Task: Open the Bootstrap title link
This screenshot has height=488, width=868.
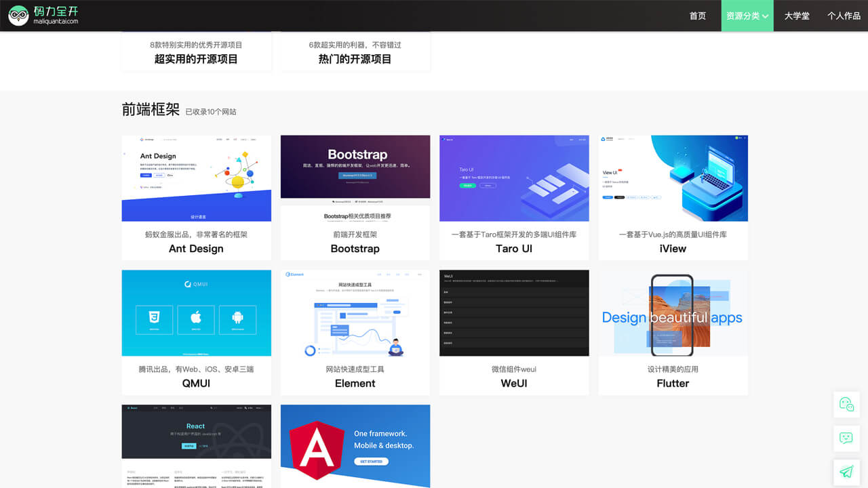Action: tap(355, 249)
